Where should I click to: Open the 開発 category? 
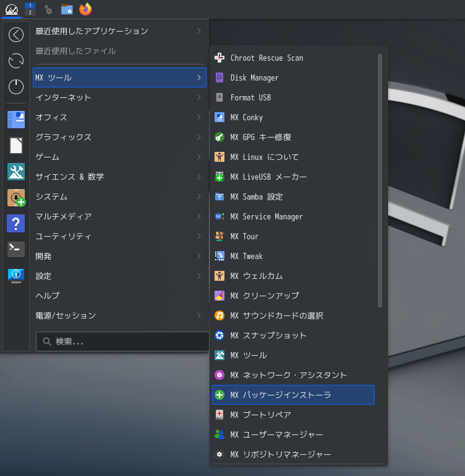120,256
